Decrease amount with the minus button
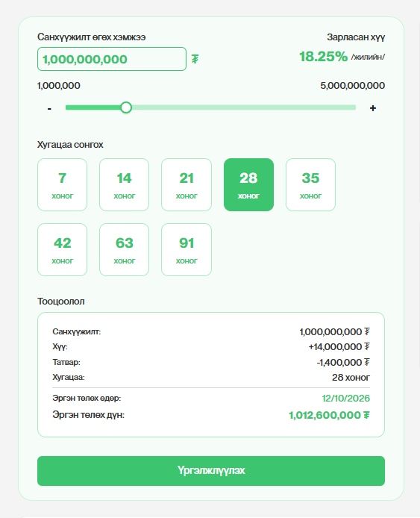 click(49, 108)
